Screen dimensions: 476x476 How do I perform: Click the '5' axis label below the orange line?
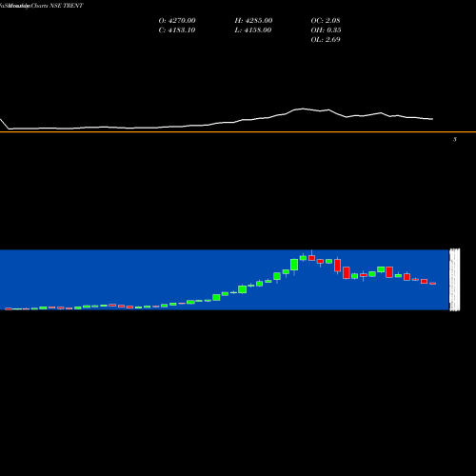(455, 139)
